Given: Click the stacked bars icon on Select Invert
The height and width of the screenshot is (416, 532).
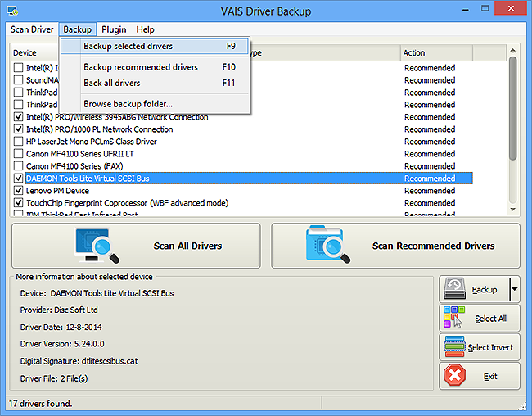Looking at the screenshot, I should click(x=454, y=346).
